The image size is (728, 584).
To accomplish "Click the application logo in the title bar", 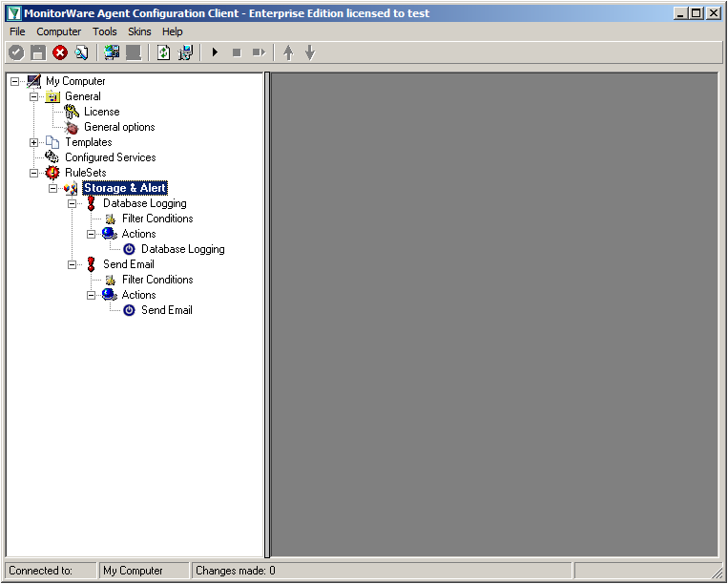I will click(x=14, y=13).
